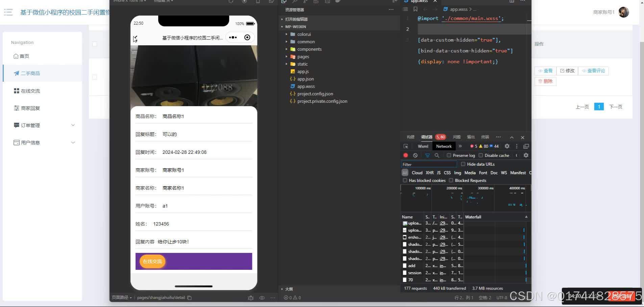Open the 页面路径 dropdown
The image size is (644, 307).
(122, 298)
